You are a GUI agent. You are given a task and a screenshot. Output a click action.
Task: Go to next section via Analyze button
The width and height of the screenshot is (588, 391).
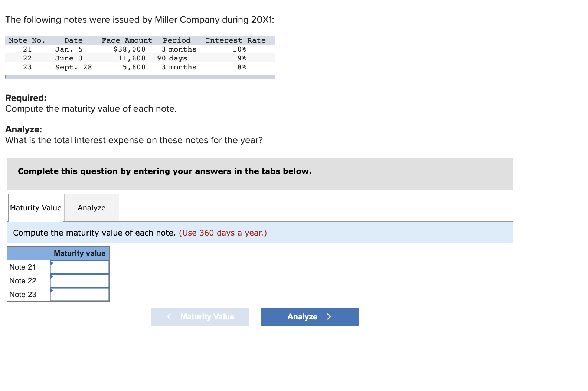click(310, 317)
